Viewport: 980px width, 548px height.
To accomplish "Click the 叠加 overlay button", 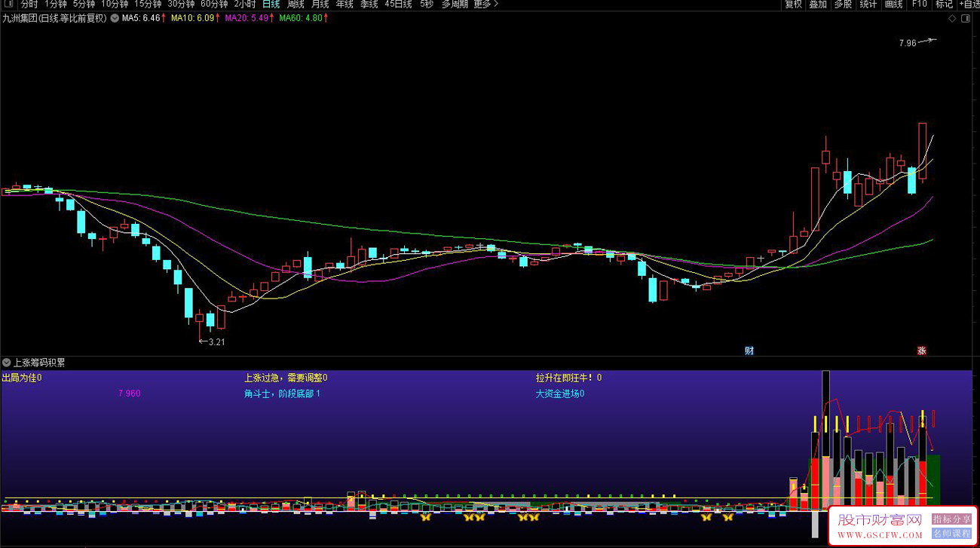I will [x=818, y=5].
